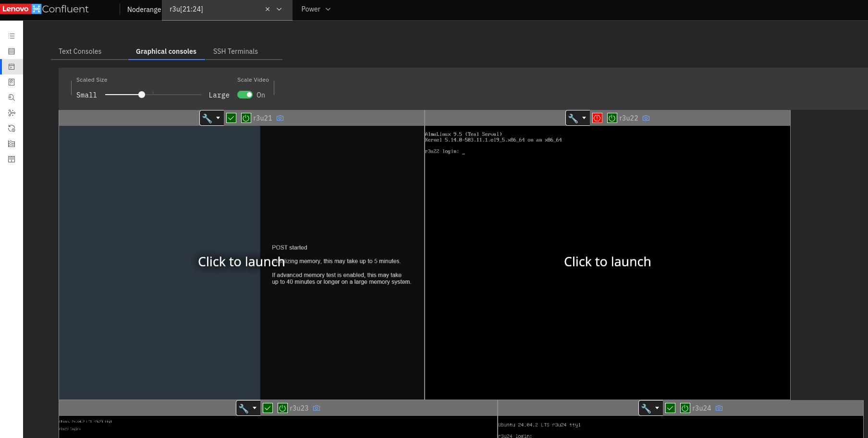Viewport: 868px width, 438px height.
Task: Open the network topology icon in the sidebar
Action: [x=12, y=113]
